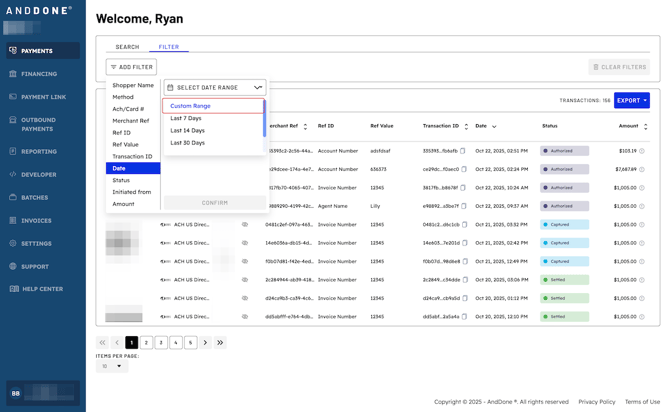Screen dimensions: 670x412
Task: Open the items per page dropdown
Action: click(x=112, y=366)
